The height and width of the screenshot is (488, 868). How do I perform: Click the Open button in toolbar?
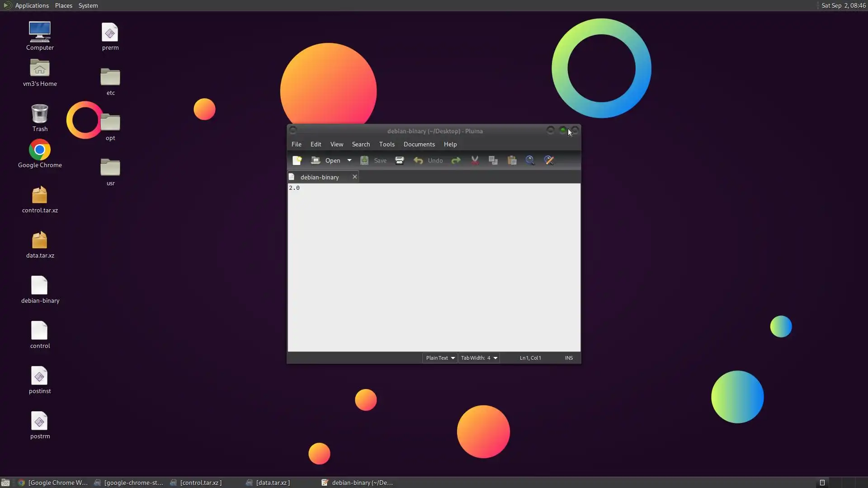tap(326, 160)
